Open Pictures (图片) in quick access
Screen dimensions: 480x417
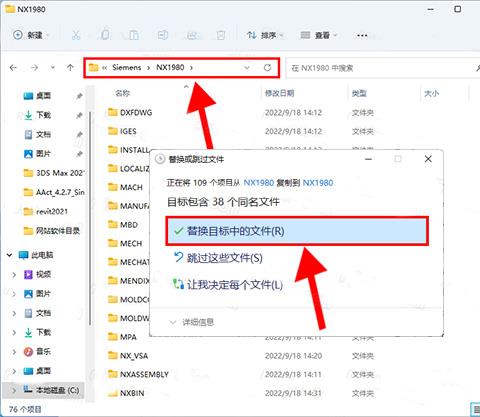[37, 154]
